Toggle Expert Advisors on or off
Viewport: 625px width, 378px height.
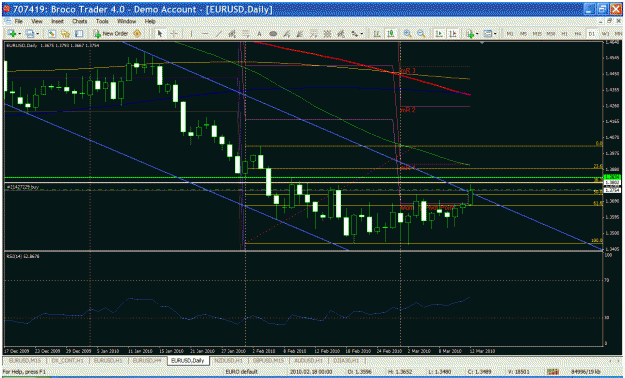[x=137, y=34]
